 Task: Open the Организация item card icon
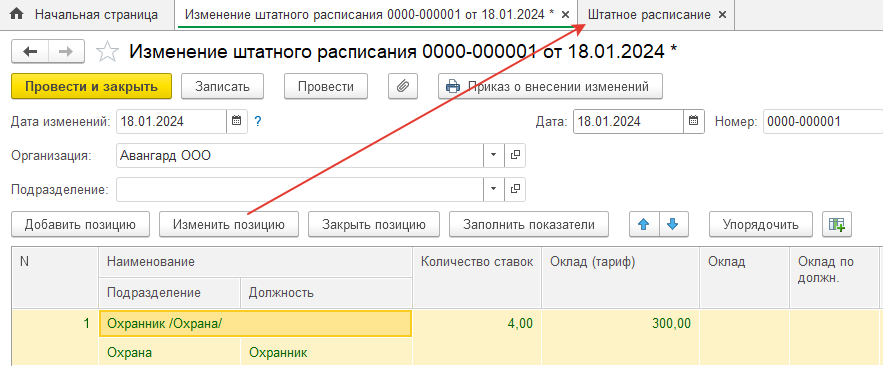click(x=515, y=155)
